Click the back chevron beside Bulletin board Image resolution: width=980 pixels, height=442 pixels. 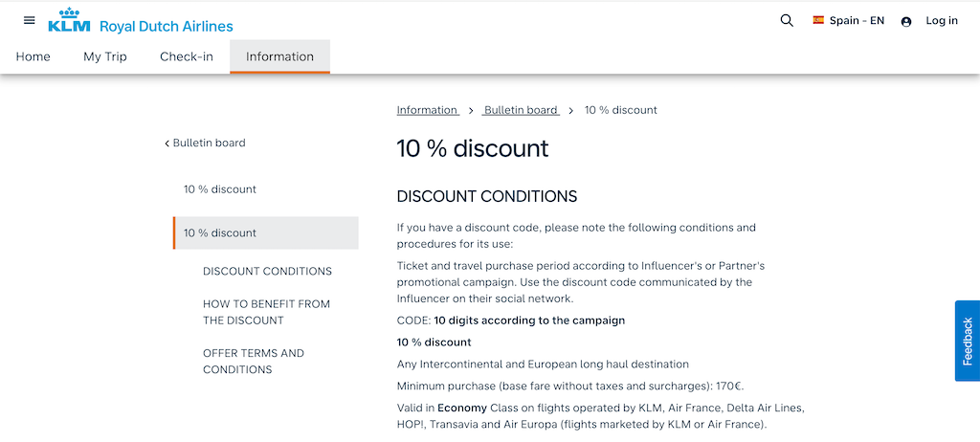(167, 144)
